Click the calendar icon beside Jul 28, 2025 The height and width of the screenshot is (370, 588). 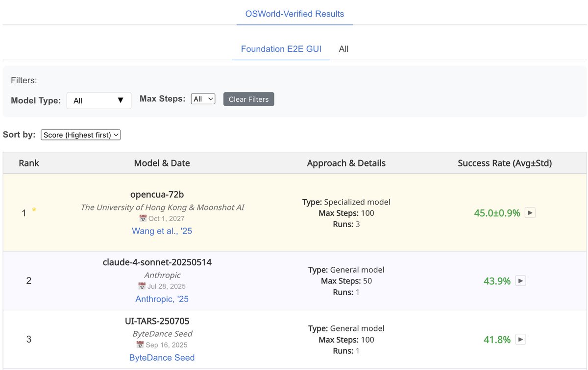[142, 286]
